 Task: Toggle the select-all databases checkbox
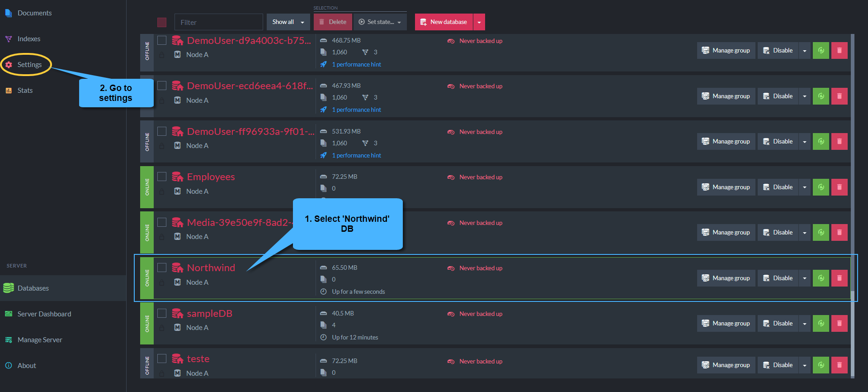click(x=162, y=22)
